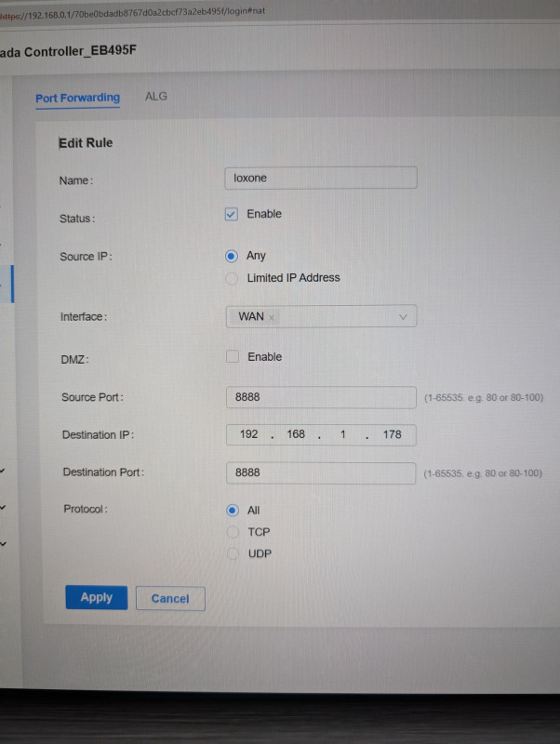Click the Destination IP octet 168
560x744 pixels.
pos(296,434)
